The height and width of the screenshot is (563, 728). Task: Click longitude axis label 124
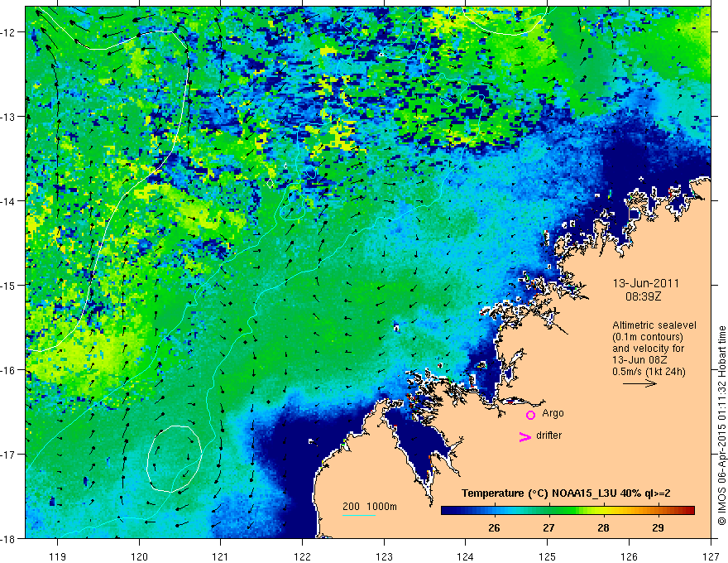point(465,556)
